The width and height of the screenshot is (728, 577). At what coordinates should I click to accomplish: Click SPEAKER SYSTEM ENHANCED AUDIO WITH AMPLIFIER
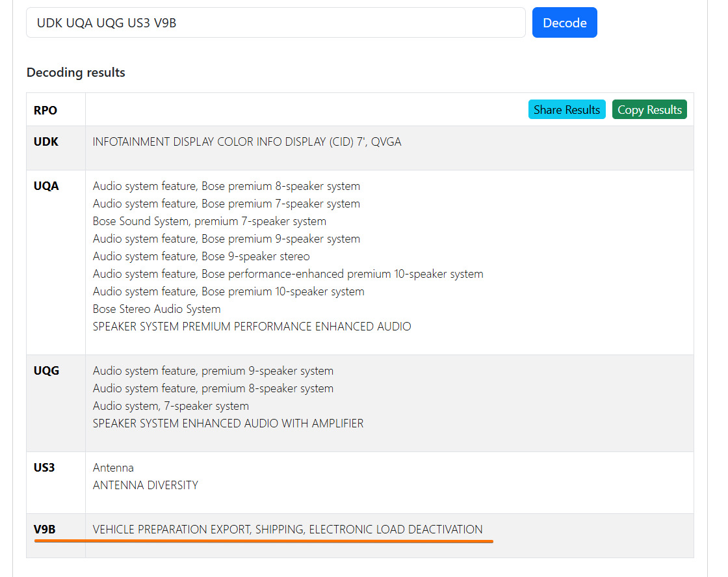228,423
